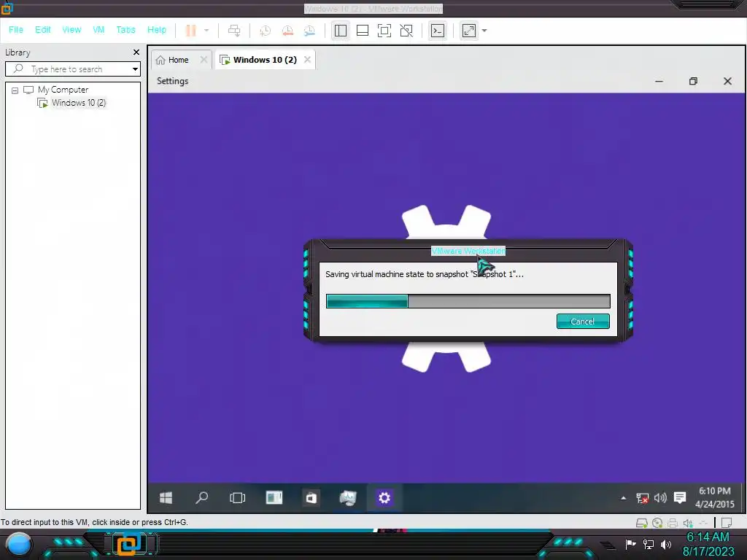
Task: Close the Library panel
Action: click(x=136, y=52)
